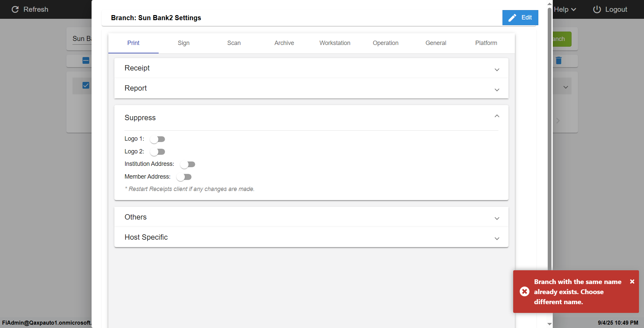Click the Logout power icon
The height and width of the screenshot is (328, 644).
(x=597, y=9)
